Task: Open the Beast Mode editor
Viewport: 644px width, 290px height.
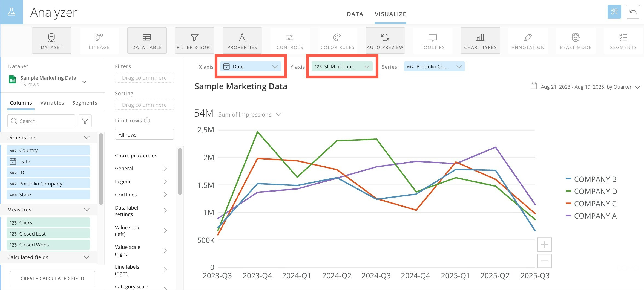Action: pyautogui.click(x=576, y=40)
